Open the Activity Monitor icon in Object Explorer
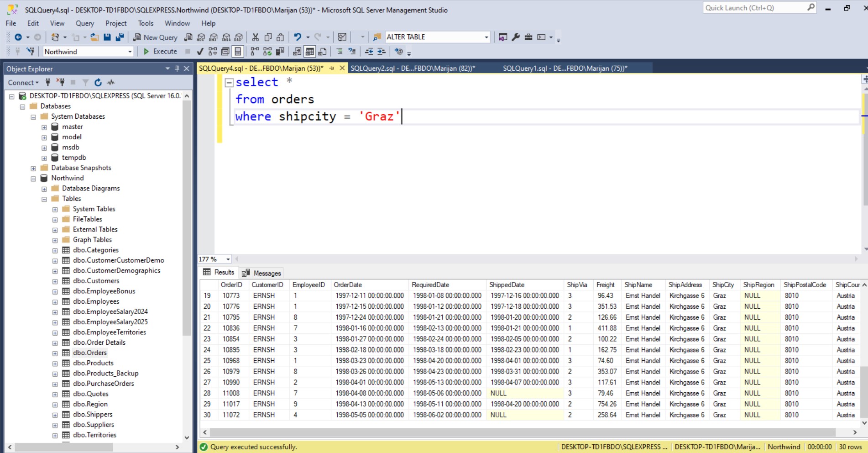 [110, 83]
